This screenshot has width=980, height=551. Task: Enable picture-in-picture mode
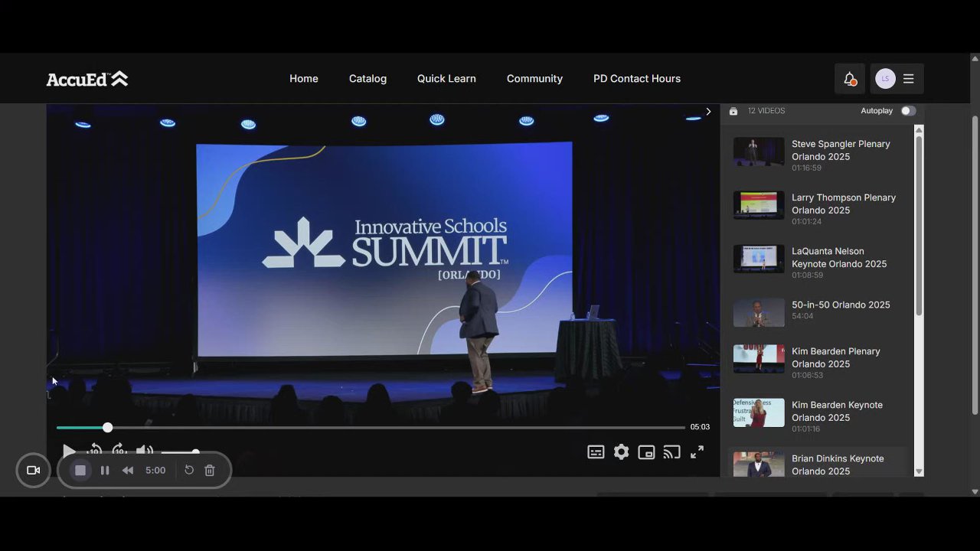(646, 452)
